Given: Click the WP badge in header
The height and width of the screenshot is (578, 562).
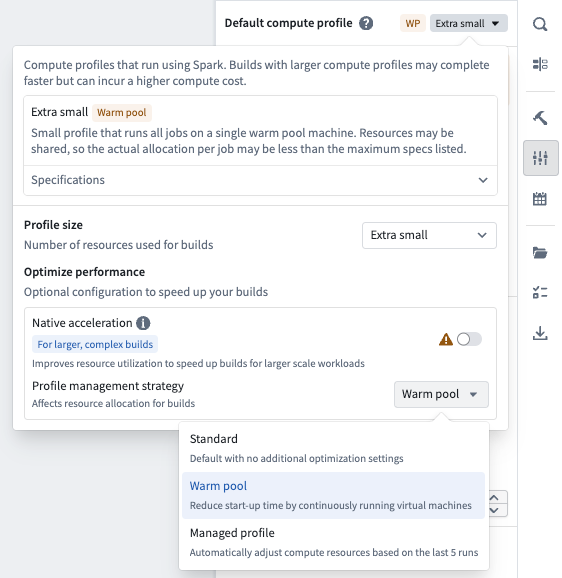Looking at the screenshot, I should pyautogui.click(x=413, y=23).
